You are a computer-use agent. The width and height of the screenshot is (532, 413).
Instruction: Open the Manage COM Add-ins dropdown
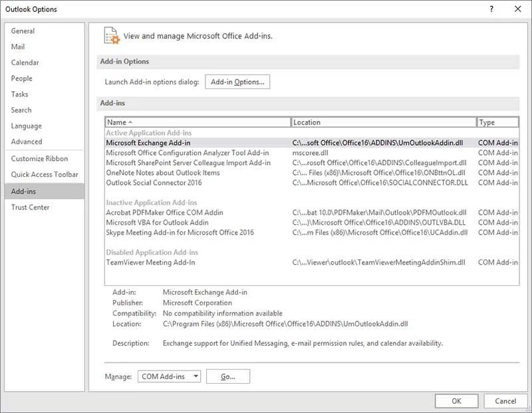tap(169, 376)
